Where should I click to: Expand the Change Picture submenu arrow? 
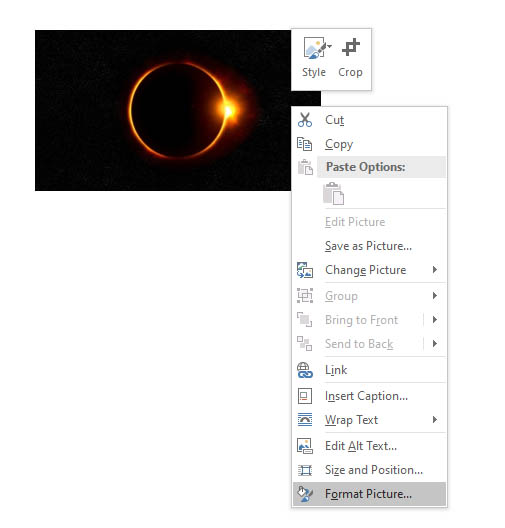pos(435,269)
